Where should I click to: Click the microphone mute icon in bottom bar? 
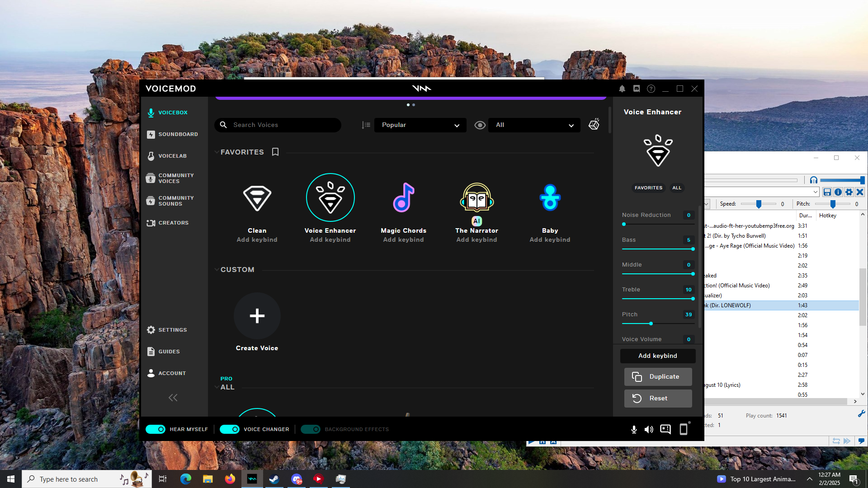click(634, 429)
